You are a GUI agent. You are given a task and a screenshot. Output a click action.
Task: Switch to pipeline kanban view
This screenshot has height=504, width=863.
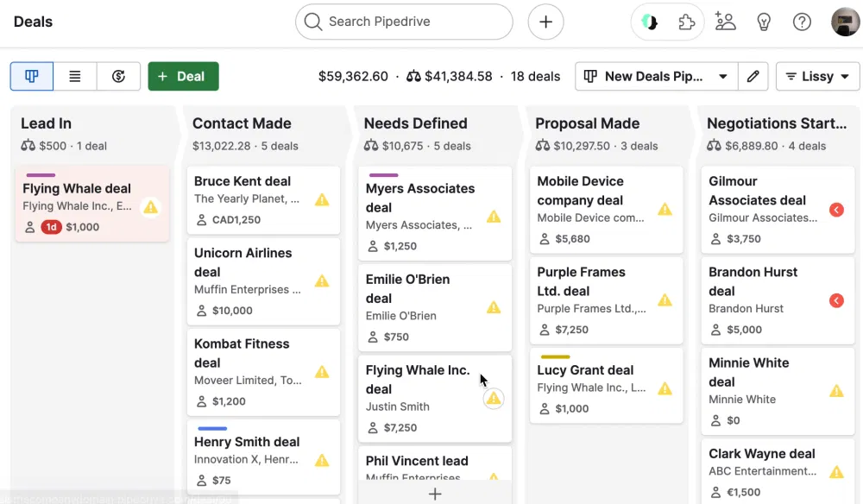[x=32, y=76]
